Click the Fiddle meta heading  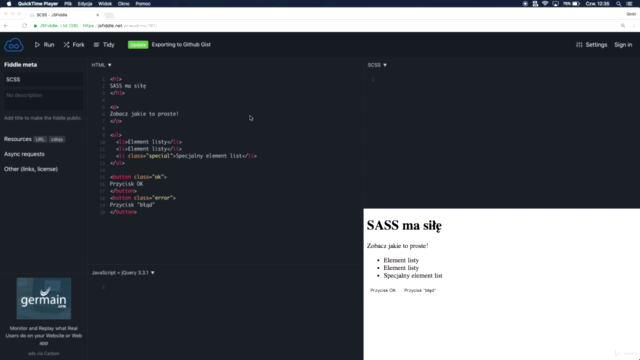tap(20, 65)
